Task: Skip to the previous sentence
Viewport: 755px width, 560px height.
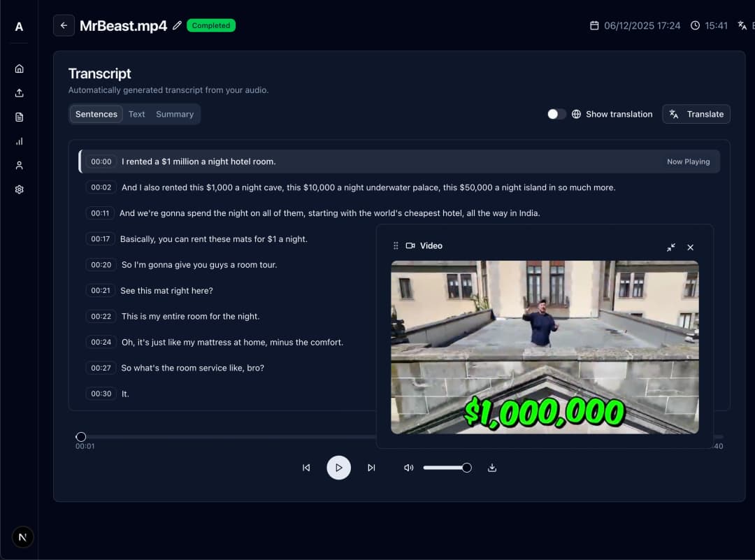Action: coord(306,468)
